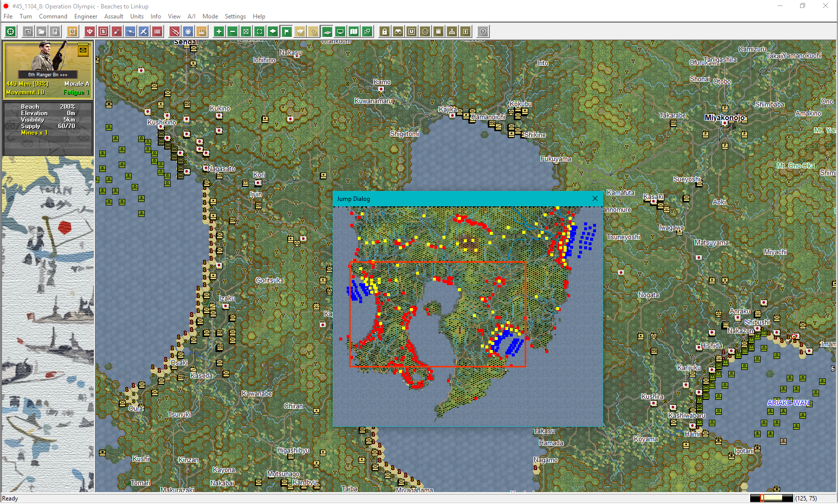Toggle the sad face disrupted-units button

(425, 31)
